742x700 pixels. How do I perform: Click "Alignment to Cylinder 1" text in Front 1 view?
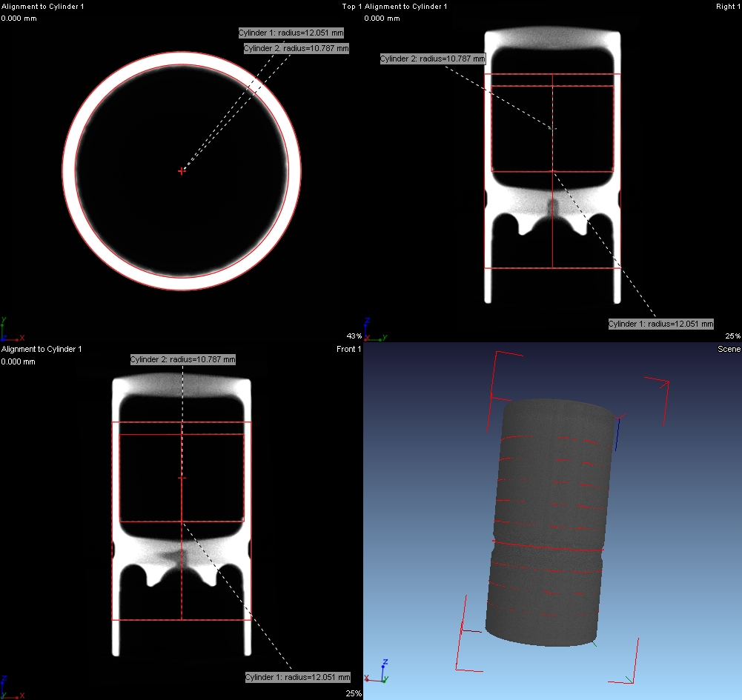coord(42,349)
